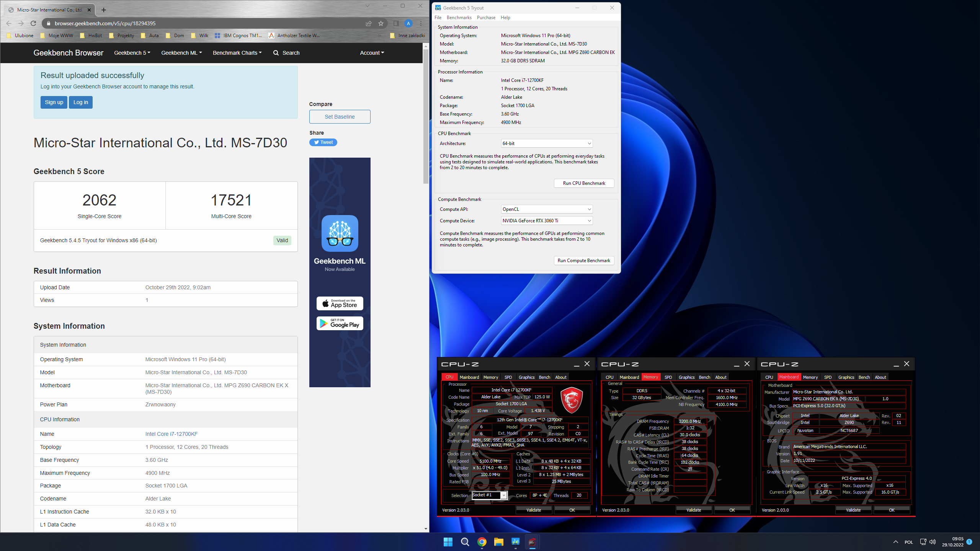Open Geekbench from the taskbar
This screenshot has height=551, width=980.
[x=515, y=542]
